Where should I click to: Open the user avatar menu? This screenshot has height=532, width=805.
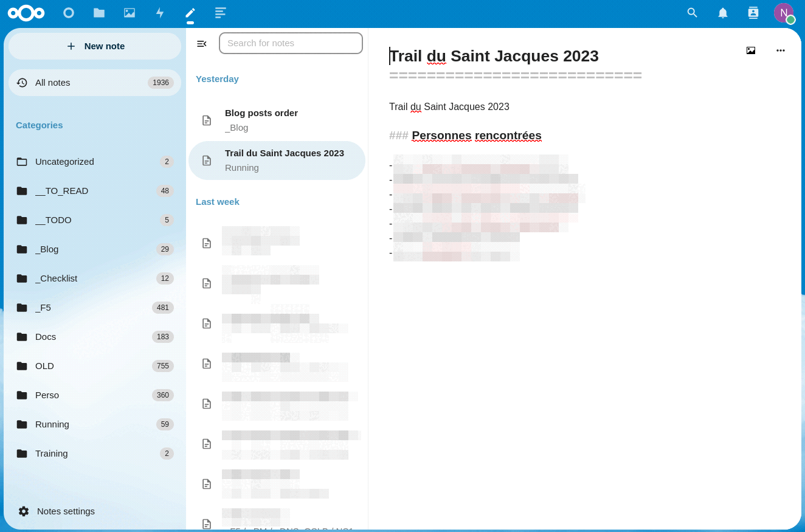[x=784, y=13]
